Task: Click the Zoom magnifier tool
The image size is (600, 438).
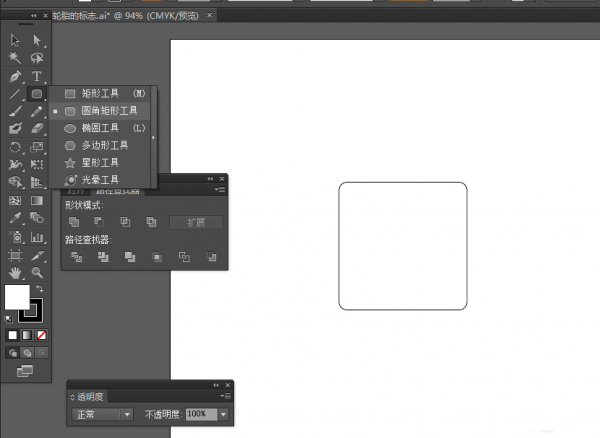Action: (x=37, y=272)
